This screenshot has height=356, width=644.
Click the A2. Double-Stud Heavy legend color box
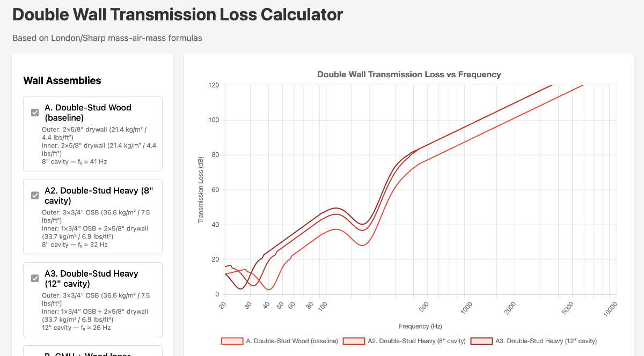pos(354,341)
